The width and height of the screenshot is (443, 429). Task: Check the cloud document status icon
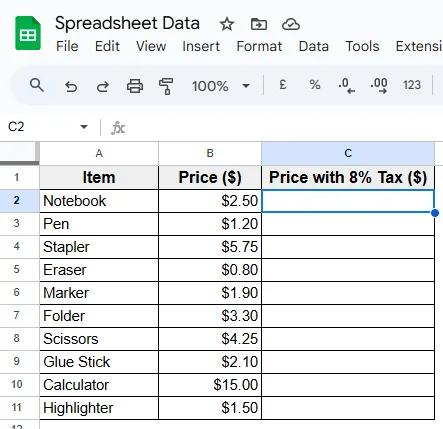pos(291,24)
